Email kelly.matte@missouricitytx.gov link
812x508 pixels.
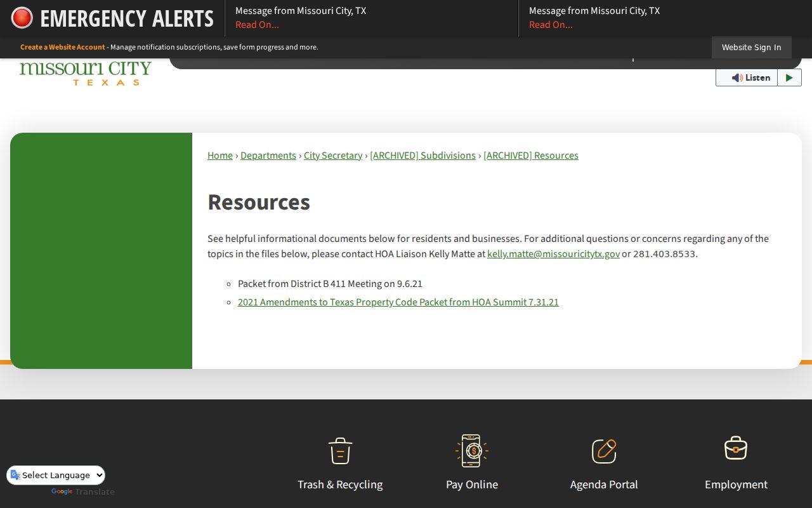(553, 254)
